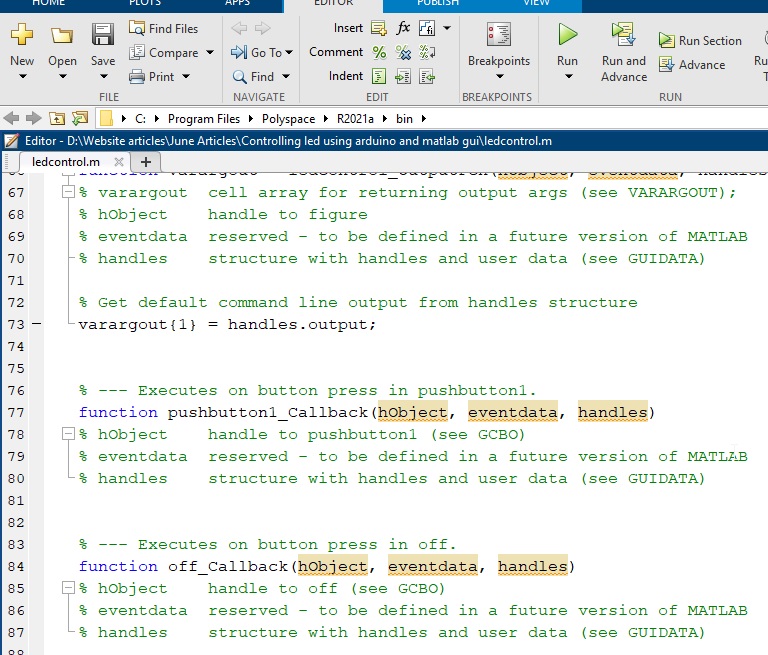The height and width of the screenshot is (655, 768).
Task: Click the smart indent icon
Action: coord(379,76)
